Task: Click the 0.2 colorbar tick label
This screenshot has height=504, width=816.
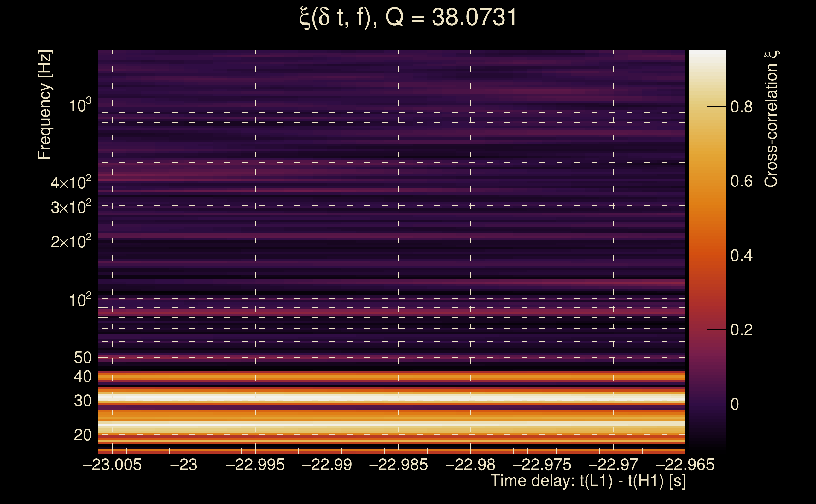Action: click(741, 330)
